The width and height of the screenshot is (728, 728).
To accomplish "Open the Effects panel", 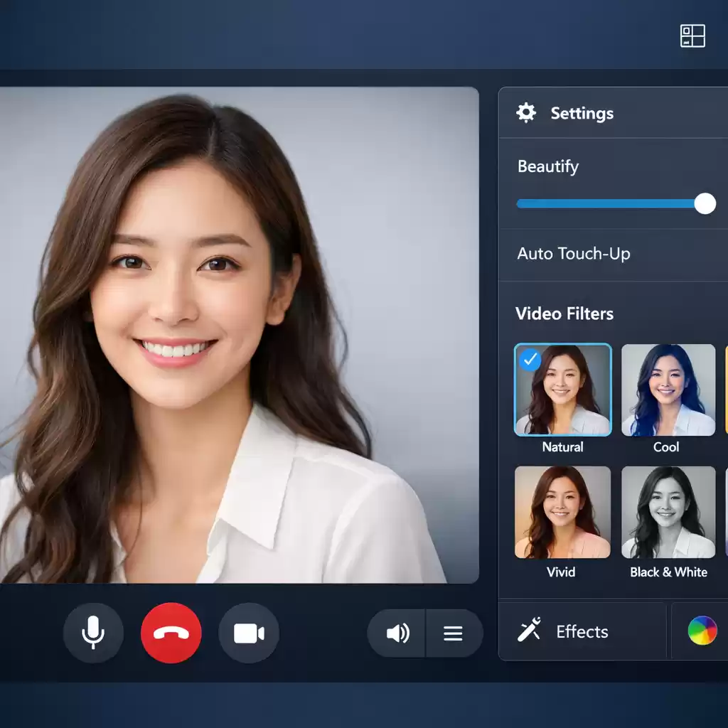I will point(582,631).
